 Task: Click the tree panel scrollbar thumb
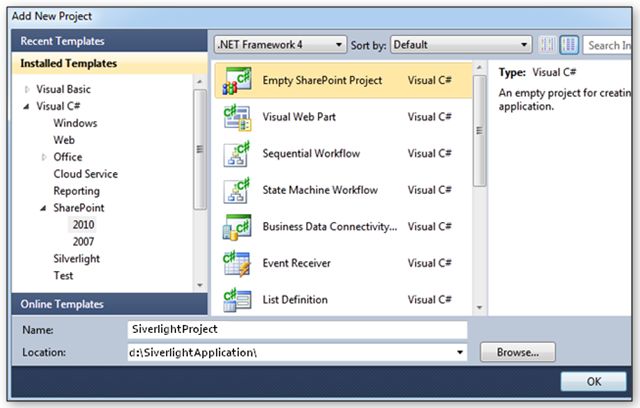tap(200, 149)
